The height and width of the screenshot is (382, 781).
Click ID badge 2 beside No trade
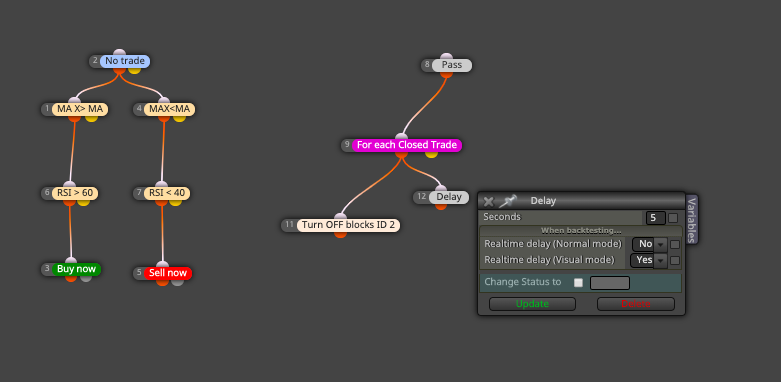tap(95, 61)
